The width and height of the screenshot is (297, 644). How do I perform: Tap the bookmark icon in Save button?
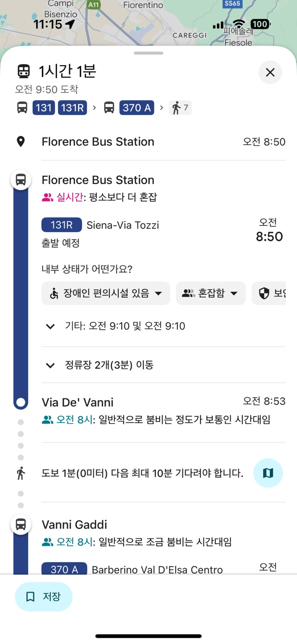pyautogui.click(x=30, y=597)
